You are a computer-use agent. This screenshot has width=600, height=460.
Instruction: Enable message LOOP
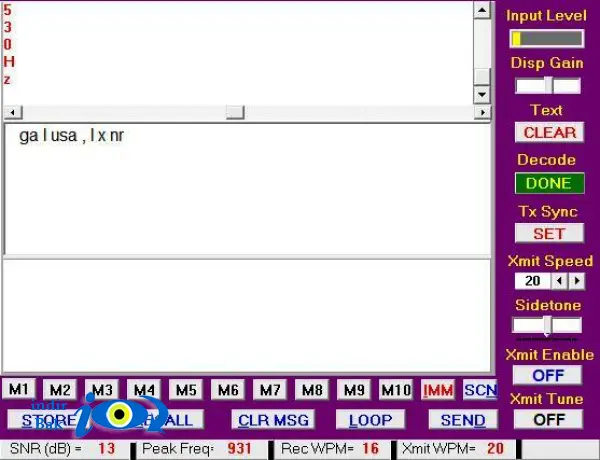[x=370, y=420]
